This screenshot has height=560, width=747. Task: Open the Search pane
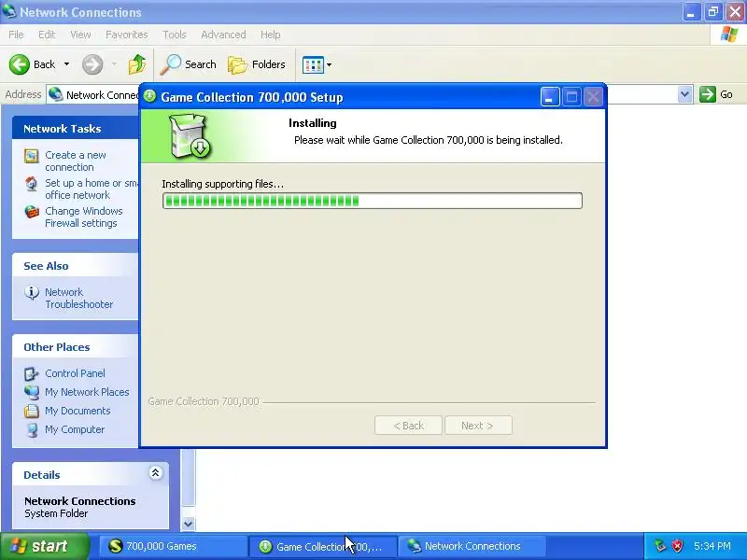(189, 64)
